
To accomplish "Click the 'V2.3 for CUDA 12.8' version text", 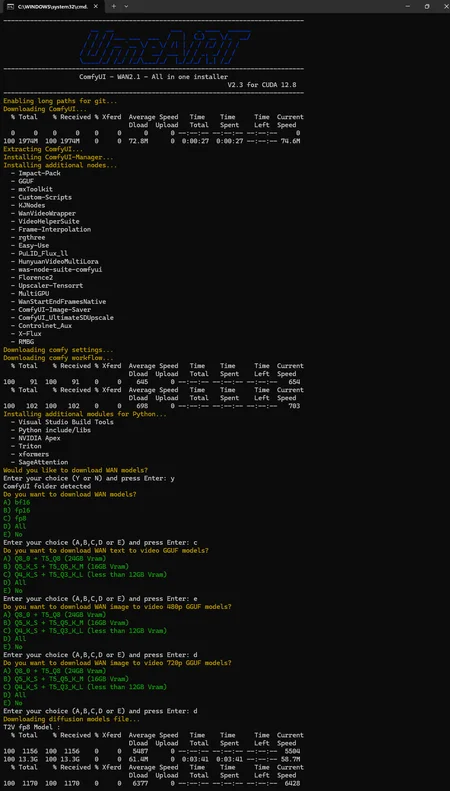I will 262,85.
